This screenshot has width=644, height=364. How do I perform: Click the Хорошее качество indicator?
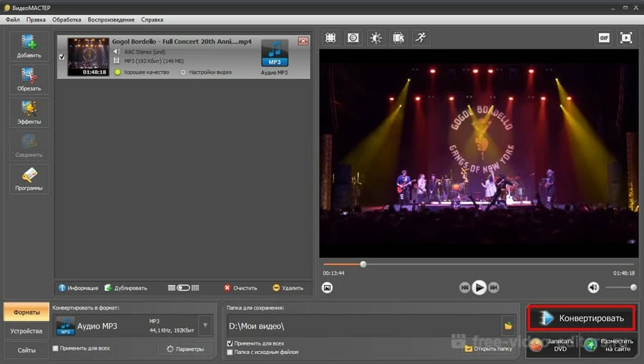click(x=142, y=72)
